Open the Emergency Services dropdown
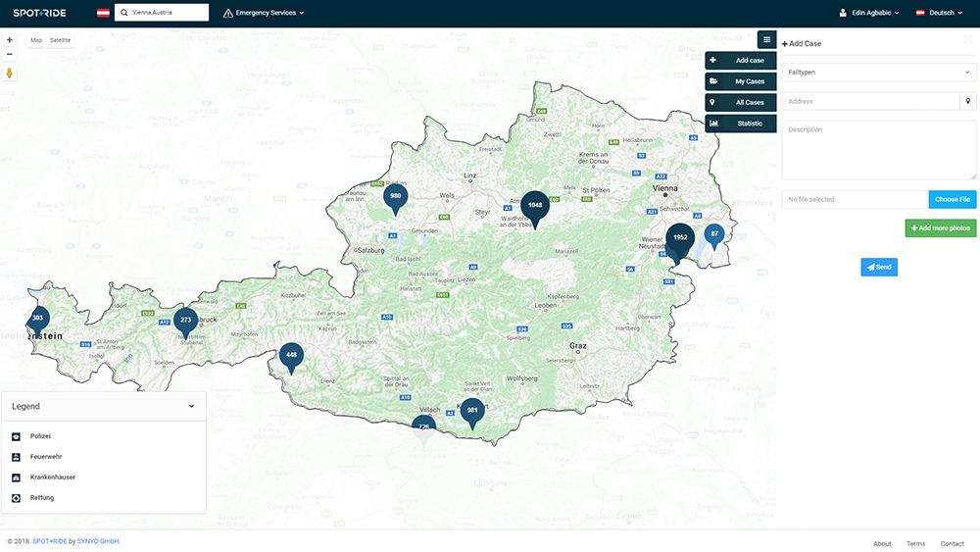 (x=264, y=13)
